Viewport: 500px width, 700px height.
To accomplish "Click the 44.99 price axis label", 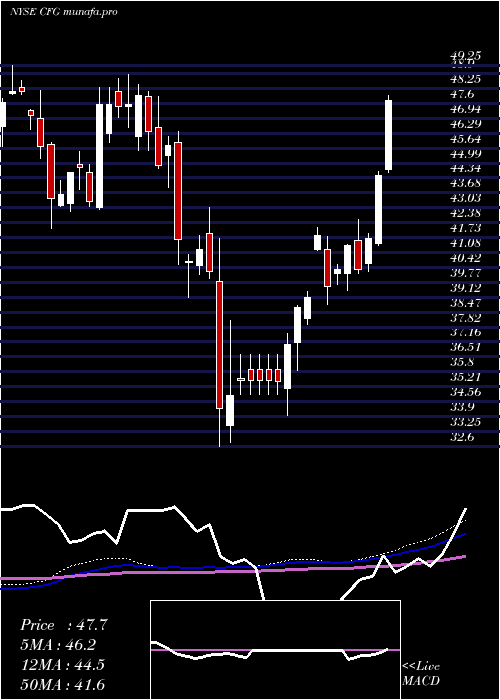I will pyautogui.click(x=466, y=154).
